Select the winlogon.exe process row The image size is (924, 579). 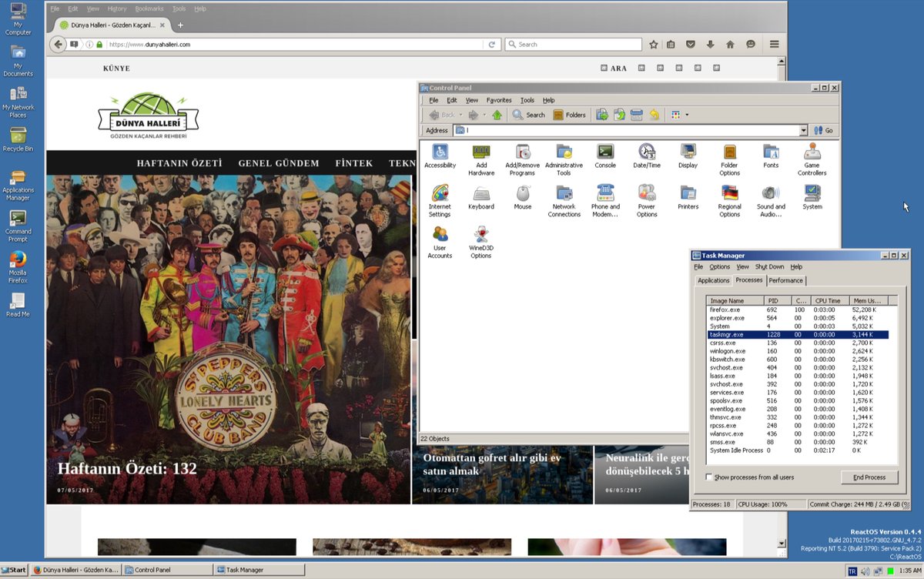[x=798, y=351]
